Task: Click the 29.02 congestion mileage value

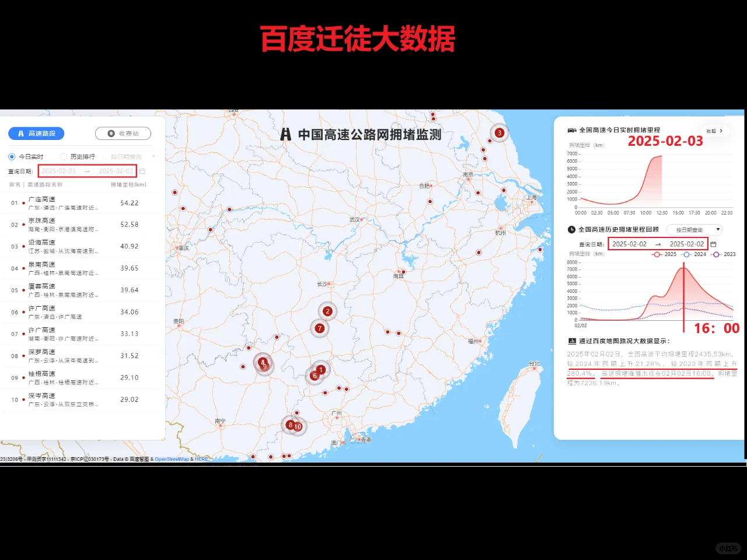Action: (x=130, y=400)
